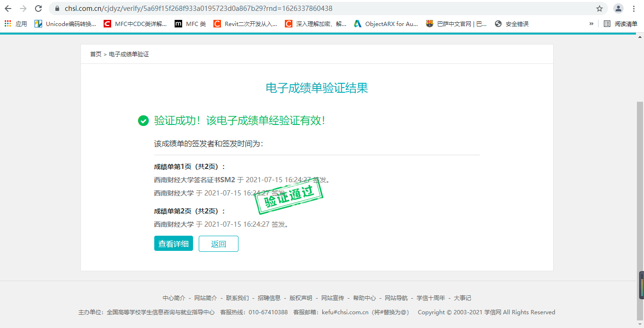Select the 电子成绩单验证结果 heading

pyautogui.click(x=317, y=88)
